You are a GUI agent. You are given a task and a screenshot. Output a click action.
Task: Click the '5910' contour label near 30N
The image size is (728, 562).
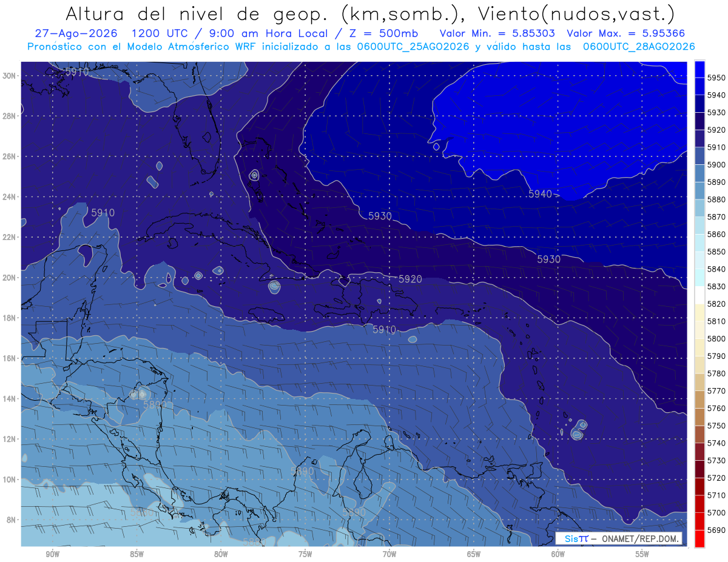[x=77, y=72]
